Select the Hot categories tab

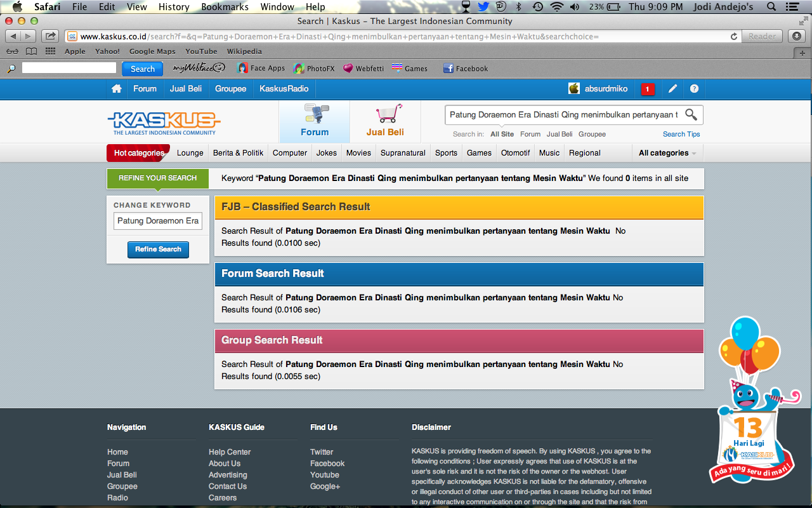pyautogui.click(x=138, y=153)
